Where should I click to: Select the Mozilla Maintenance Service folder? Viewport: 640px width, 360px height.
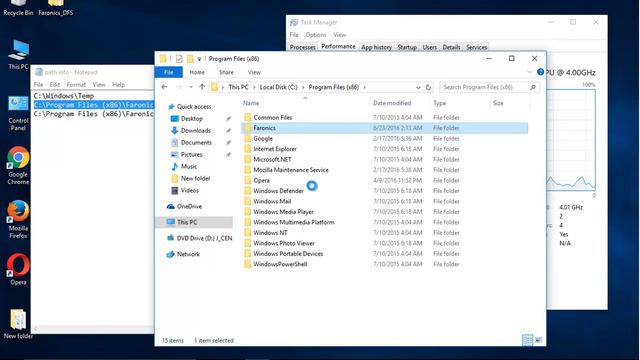(x=291, y=170)
